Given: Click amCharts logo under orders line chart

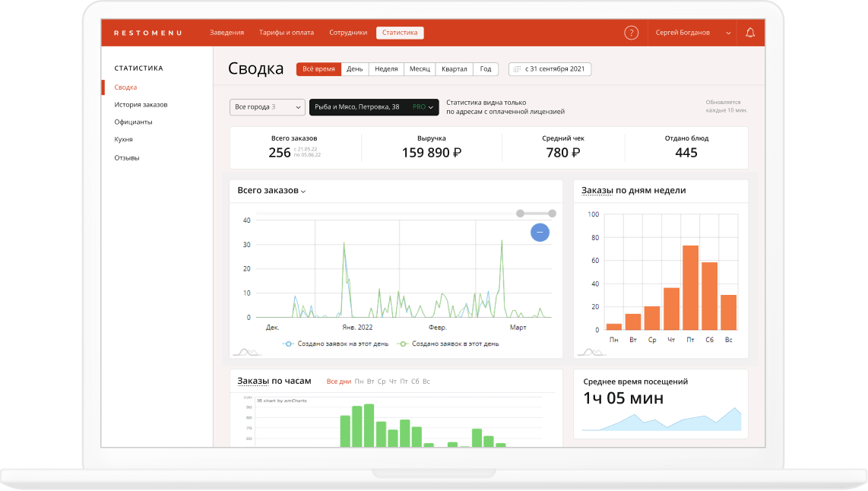Looking at the screenshot, I should click(247, 352).
